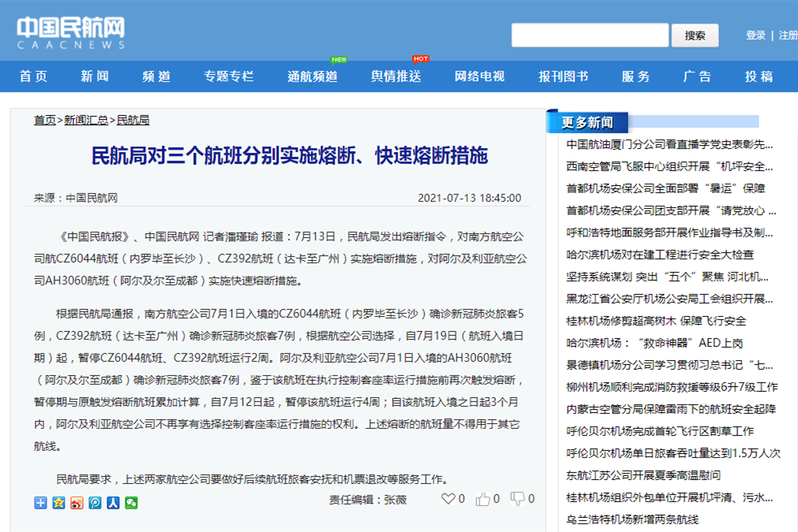Click the heart favorite icon
798x532 pixels.
(x=448, y=499)
